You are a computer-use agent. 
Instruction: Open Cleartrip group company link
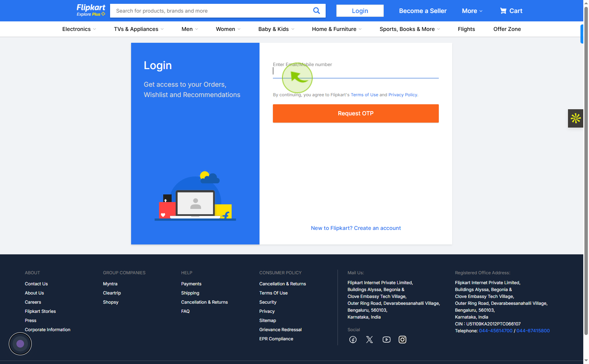(x=112, y=293)
